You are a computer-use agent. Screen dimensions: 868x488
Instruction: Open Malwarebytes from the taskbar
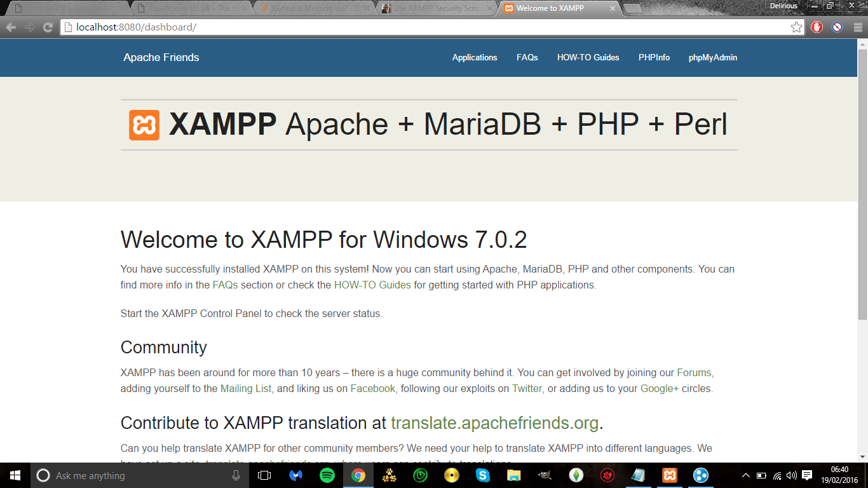point(296,475)
